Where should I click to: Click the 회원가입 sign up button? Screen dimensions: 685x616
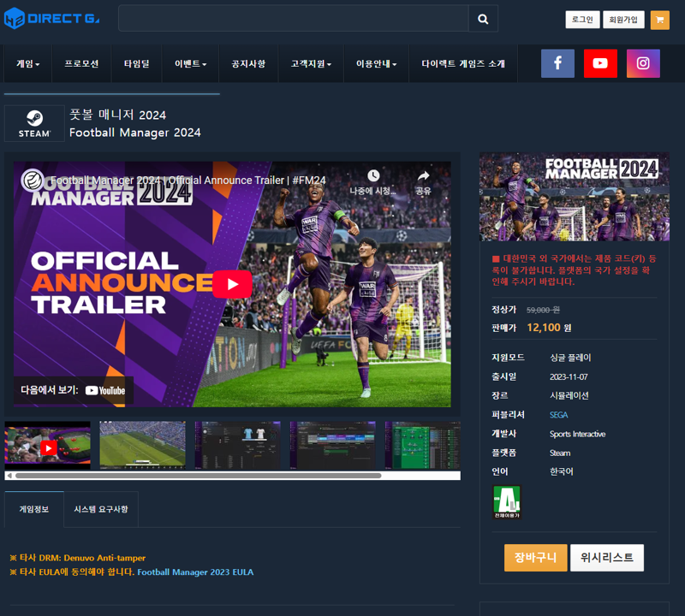(x=623, y=20)
